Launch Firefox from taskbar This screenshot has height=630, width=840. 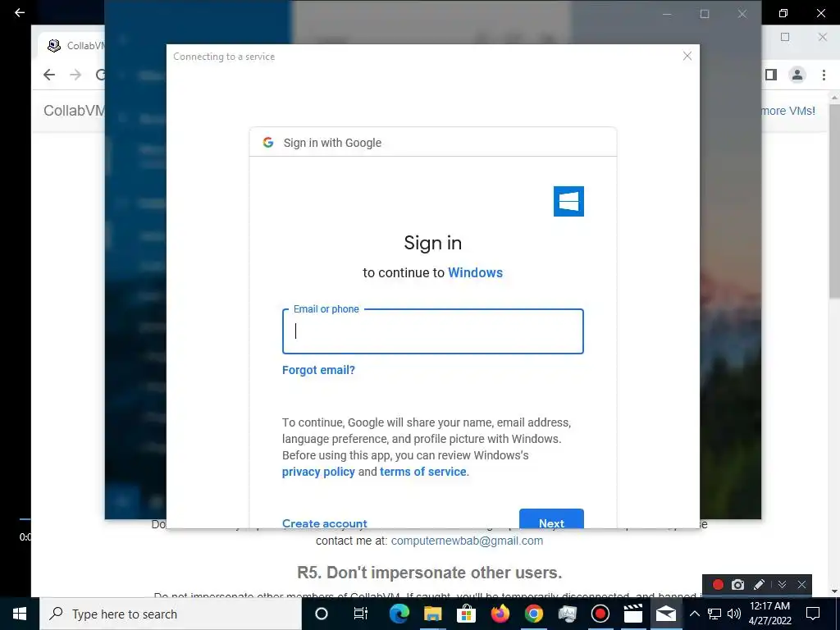(500, 614)
